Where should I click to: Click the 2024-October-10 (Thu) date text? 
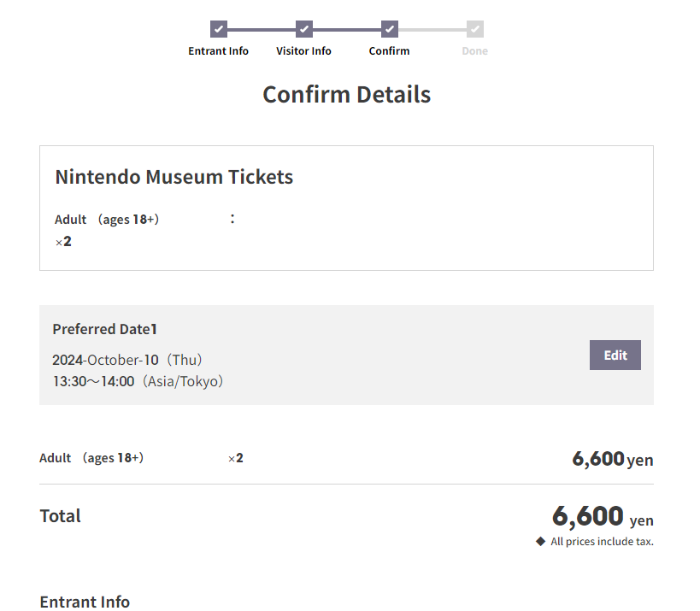click(x=127, y=360)
